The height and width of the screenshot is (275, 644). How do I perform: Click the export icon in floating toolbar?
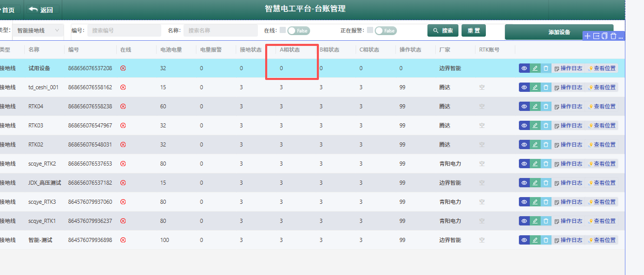click(596, 36)
